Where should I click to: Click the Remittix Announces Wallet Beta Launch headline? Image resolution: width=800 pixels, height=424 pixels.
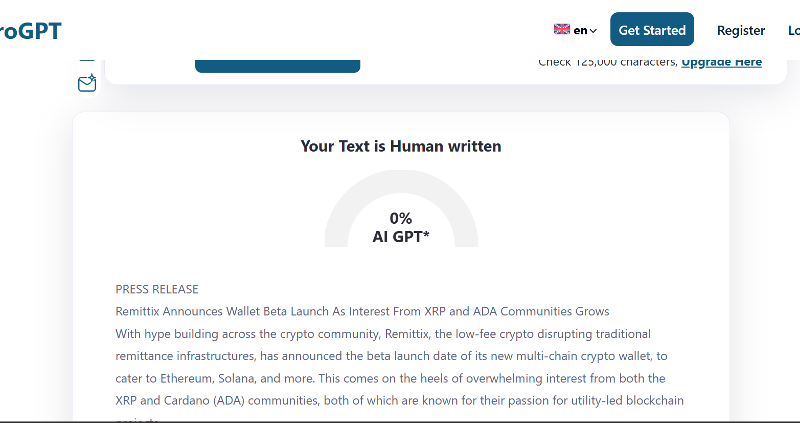click(362, 311)
